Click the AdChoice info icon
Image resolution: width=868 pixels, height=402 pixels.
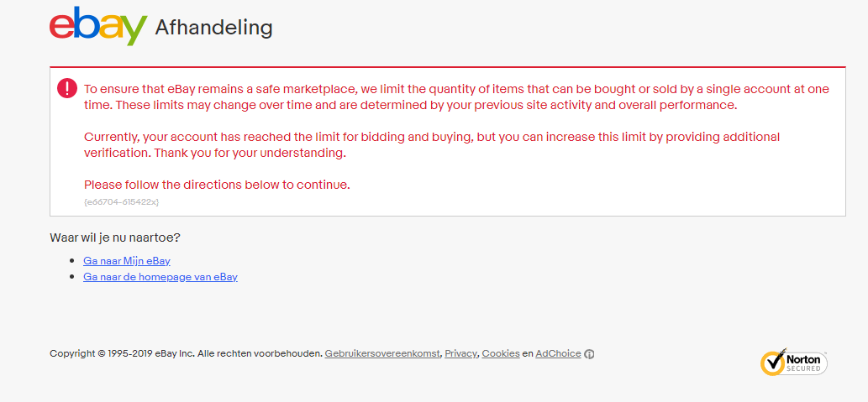pos(590,354)
